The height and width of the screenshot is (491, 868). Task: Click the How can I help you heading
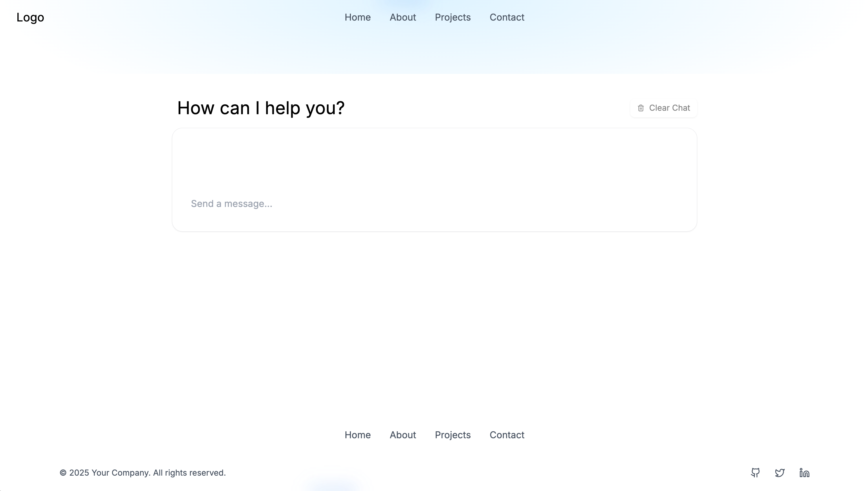click(x=261, y=108)
